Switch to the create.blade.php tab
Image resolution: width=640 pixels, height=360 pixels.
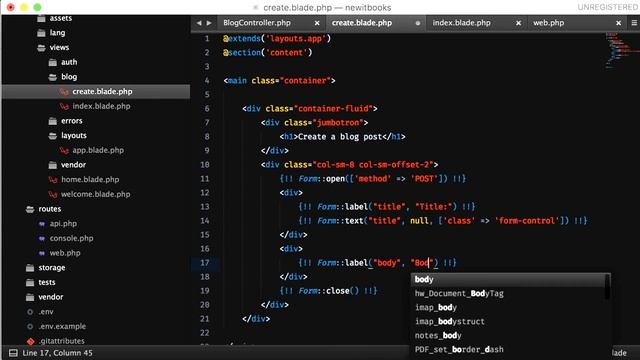pos(362,23)
